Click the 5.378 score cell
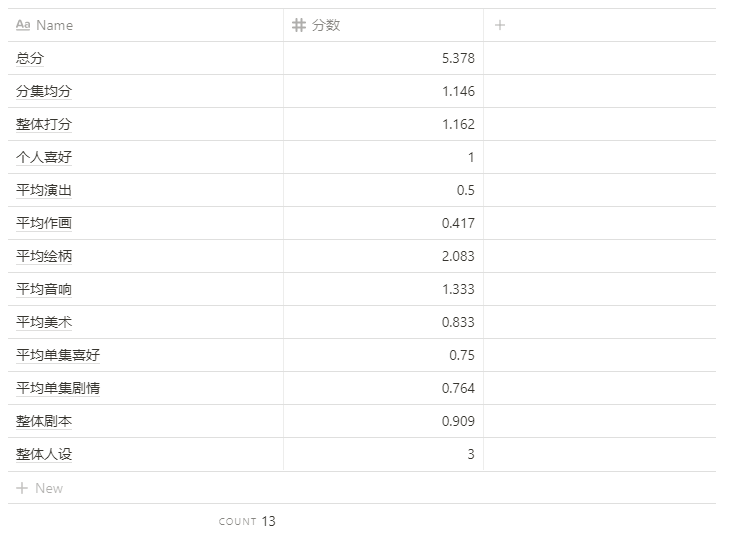The height and width of the screenshot is (543, 740). (x=383, y=58)
